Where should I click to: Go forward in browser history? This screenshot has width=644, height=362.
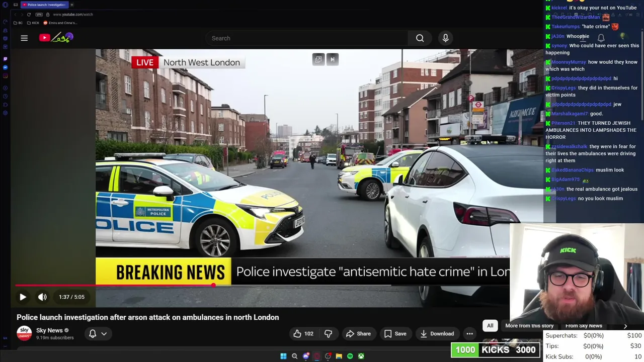[x=21, y=15]
